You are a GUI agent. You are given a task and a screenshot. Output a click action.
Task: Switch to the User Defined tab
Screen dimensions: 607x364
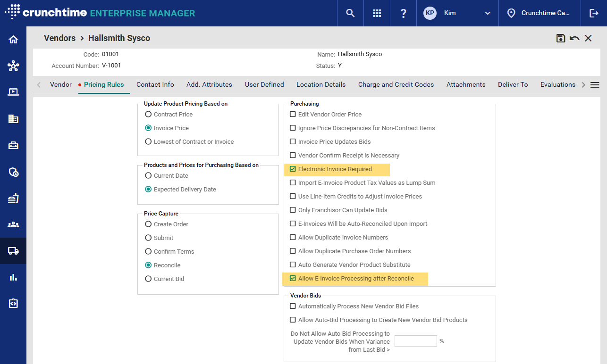pos(264,84)
